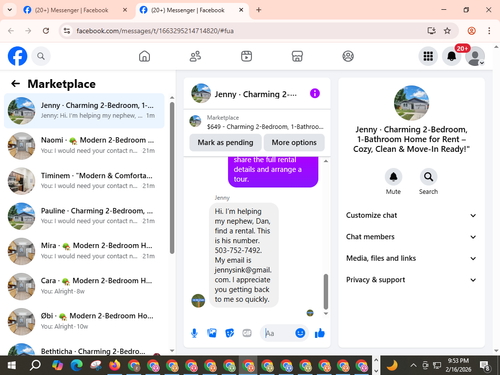Expand the Chat members section
The height and width of the screenshot is (375, 500).
(x=411, y=237)
